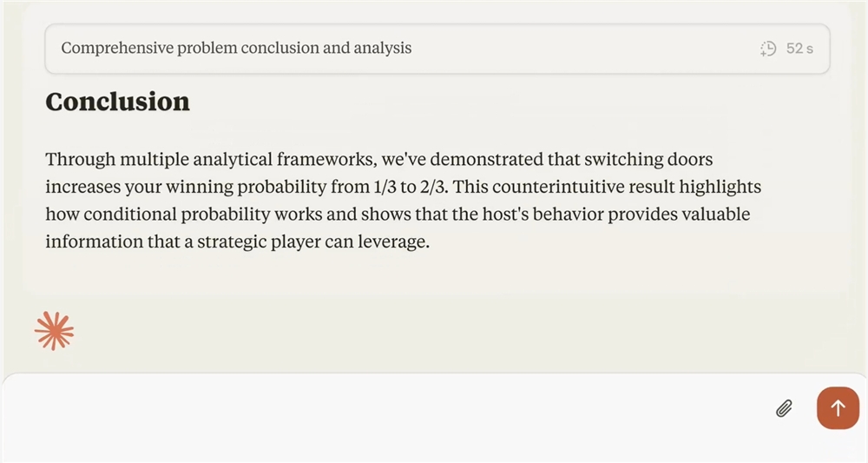
Task: Expand the thinking summary box
Action: coord(437,48)
